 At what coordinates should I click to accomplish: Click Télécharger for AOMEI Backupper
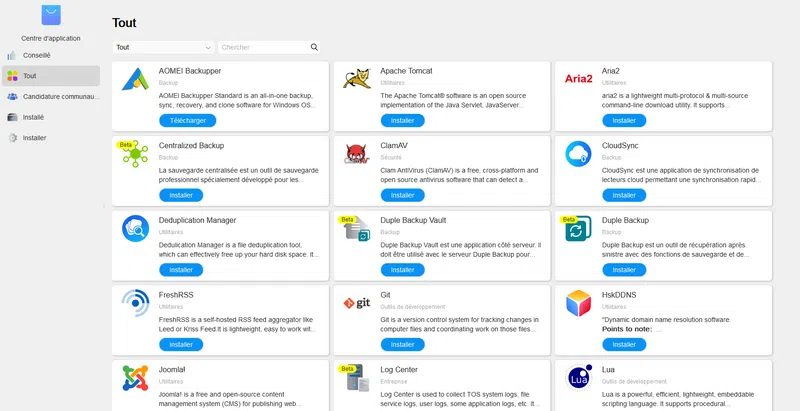point(188,120)
